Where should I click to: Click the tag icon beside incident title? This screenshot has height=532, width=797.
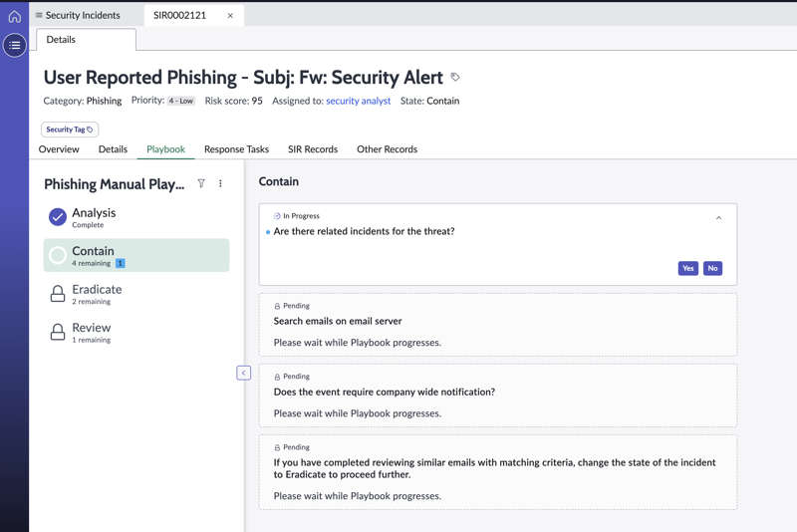(x=455, y=78)
